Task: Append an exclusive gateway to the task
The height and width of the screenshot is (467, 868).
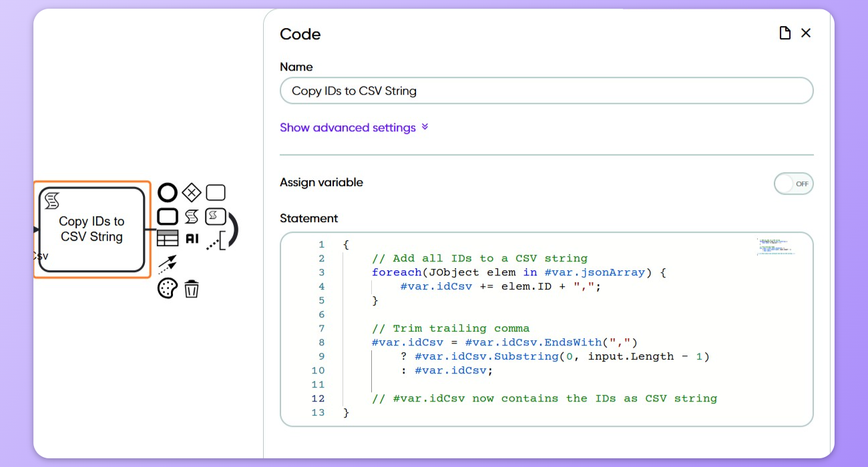Action: [x=192, y=193]
